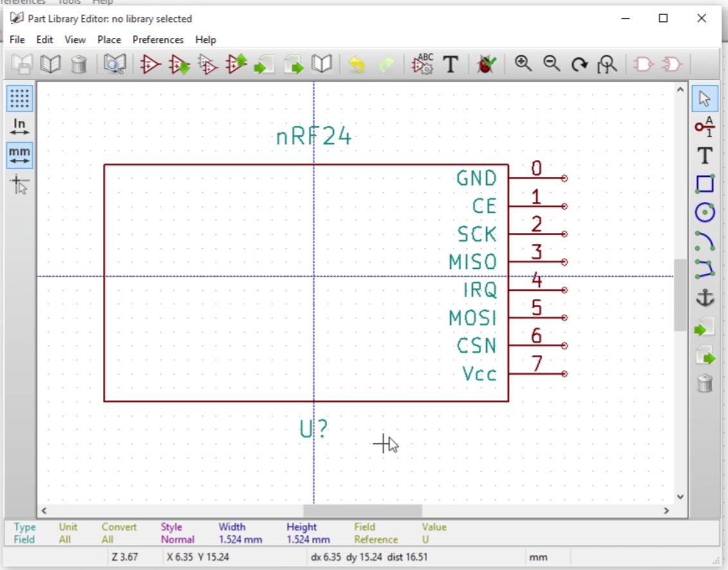
Task: Select the IRQ pin name
Action: tap(480, 290)
